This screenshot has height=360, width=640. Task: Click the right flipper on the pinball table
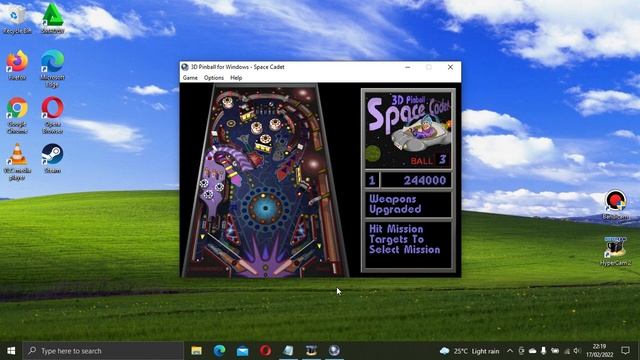tap(284, 267)
